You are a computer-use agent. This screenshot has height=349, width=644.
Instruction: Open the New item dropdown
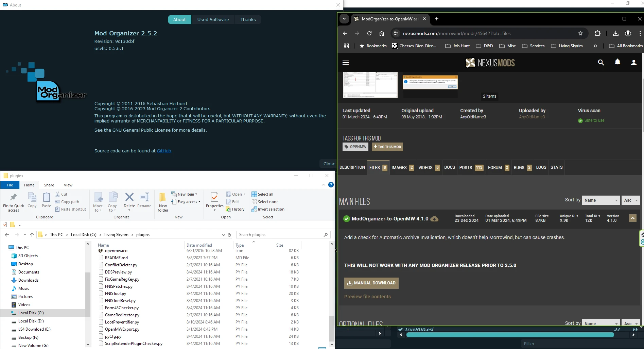pyautogui.click(x=185, y=194)
